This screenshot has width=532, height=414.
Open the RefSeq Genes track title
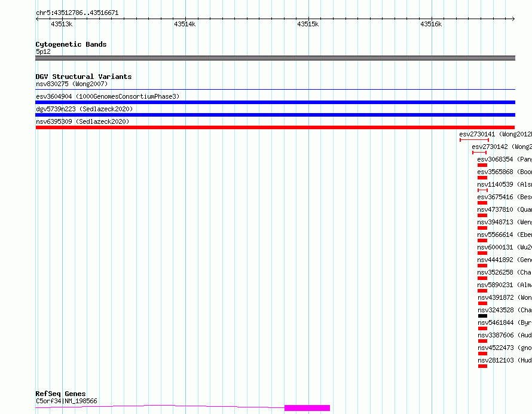(60, 394)
